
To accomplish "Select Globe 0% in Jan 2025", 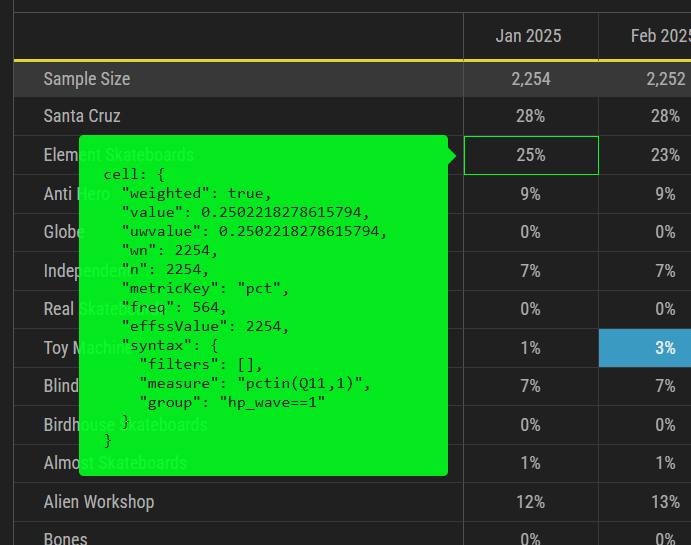I will click(x=530, y=232).
